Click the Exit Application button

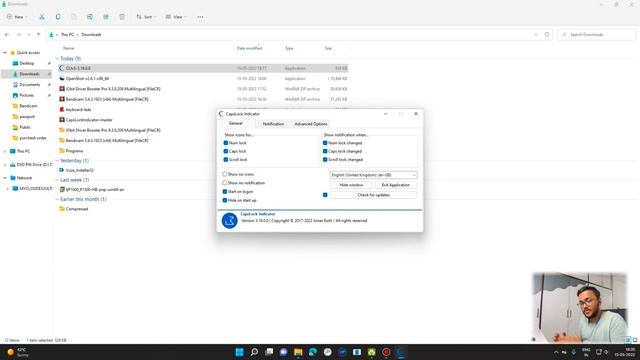(x=396, y=185)
